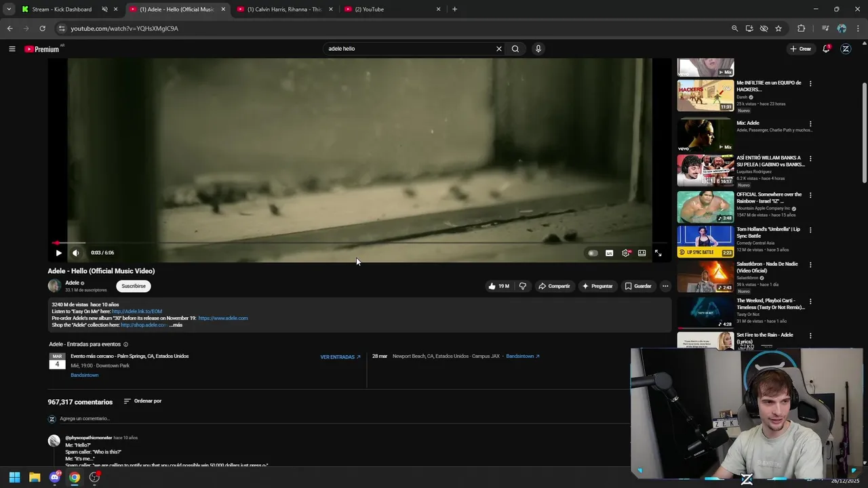The image size is (868, 488).
Task: Open the account avatar menu
Action: pyautogui.click(x=846, y=49)
